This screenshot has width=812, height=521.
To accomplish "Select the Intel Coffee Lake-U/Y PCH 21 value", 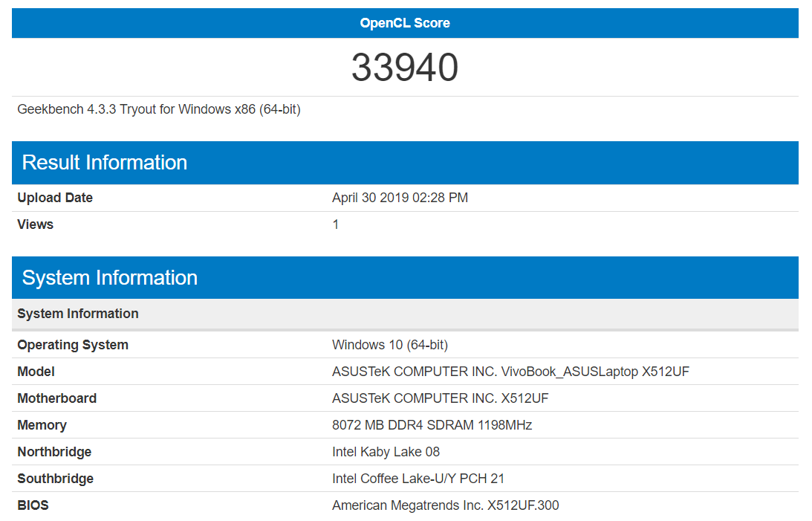I will click(x=418, y=479).
